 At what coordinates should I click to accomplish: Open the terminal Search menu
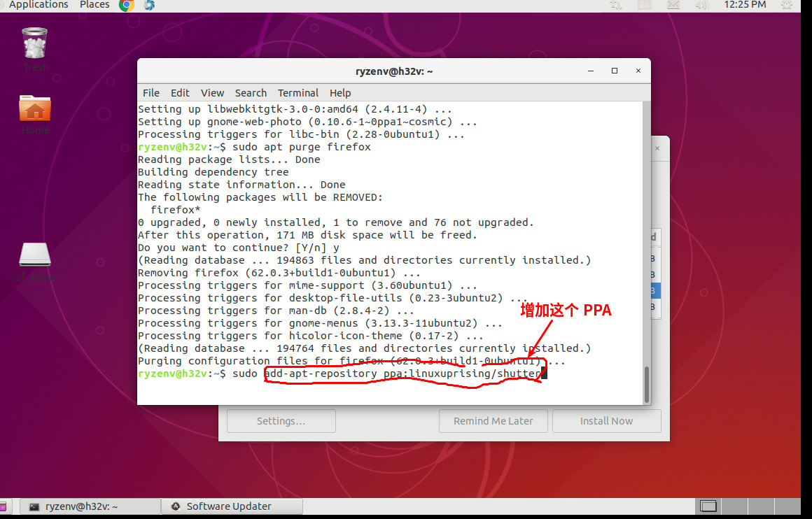pos(251,93)
